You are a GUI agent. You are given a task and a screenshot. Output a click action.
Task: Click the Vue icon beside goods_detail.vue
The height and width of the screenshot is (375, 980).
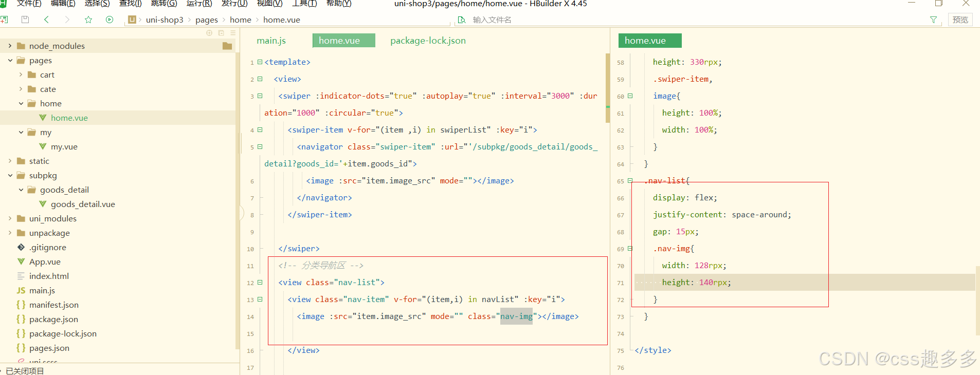[43, 204]
